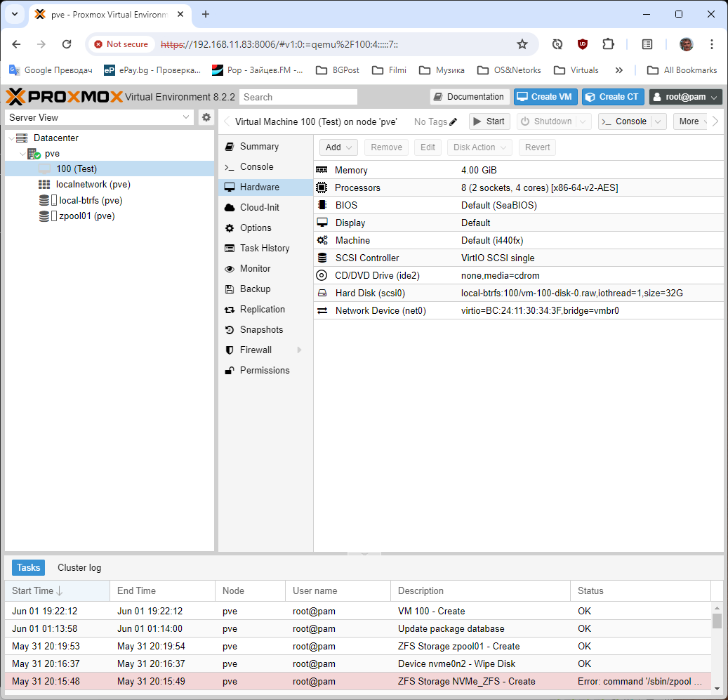Screen dimensions: 728x700
Task: Switch to the Tasks log tab
Action: pos(28,568)
